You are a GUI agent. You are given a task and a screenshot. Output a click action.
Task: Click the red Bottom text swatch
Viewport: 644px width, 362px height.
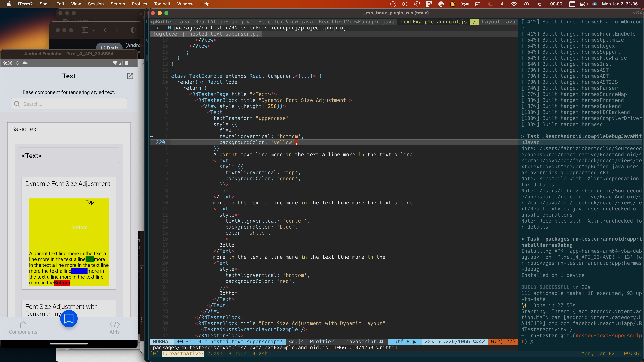[x=62, y=283]
